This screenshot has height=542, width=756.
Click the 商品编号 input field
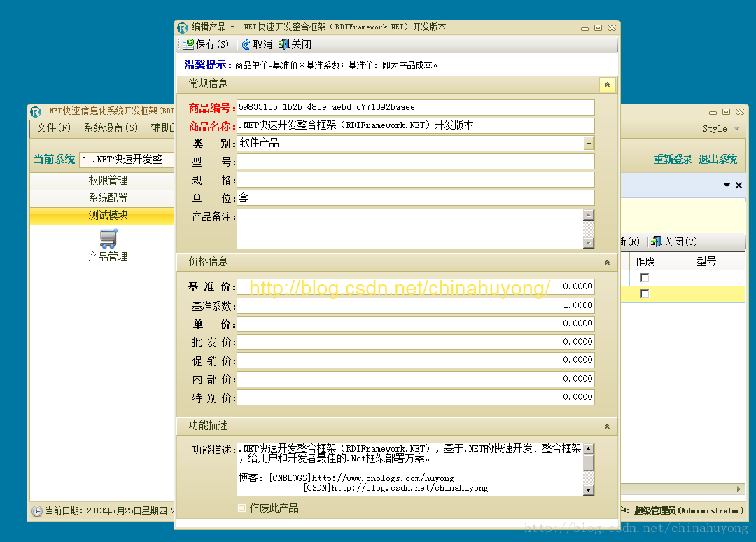coord(416,107)
